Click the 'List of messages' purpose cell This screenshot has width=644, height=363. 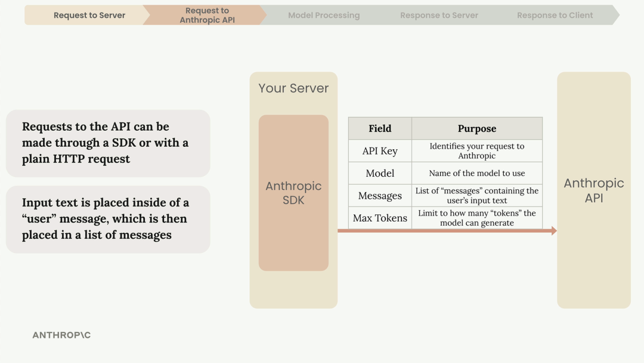click(477, 196)
